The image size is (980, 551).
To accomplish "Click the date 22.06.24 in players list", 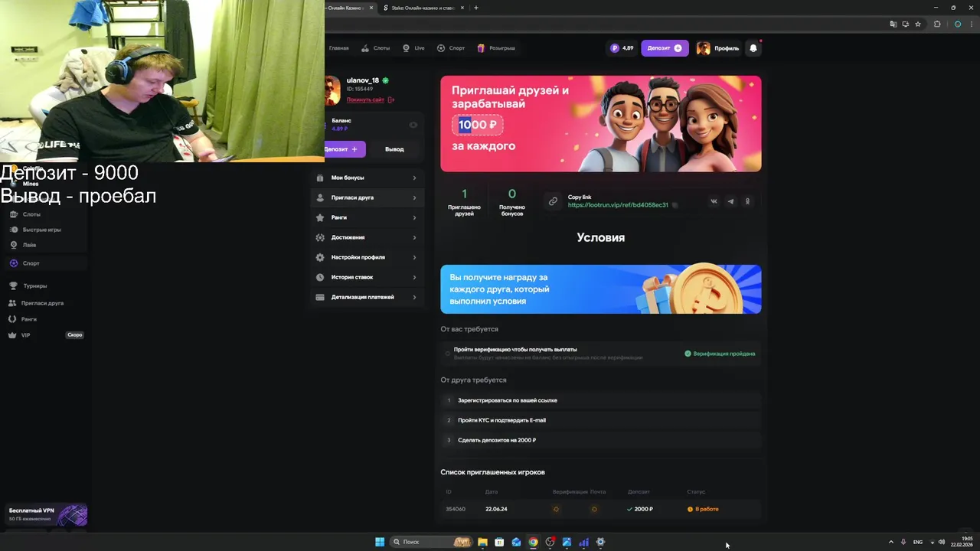I will point(496,509).
